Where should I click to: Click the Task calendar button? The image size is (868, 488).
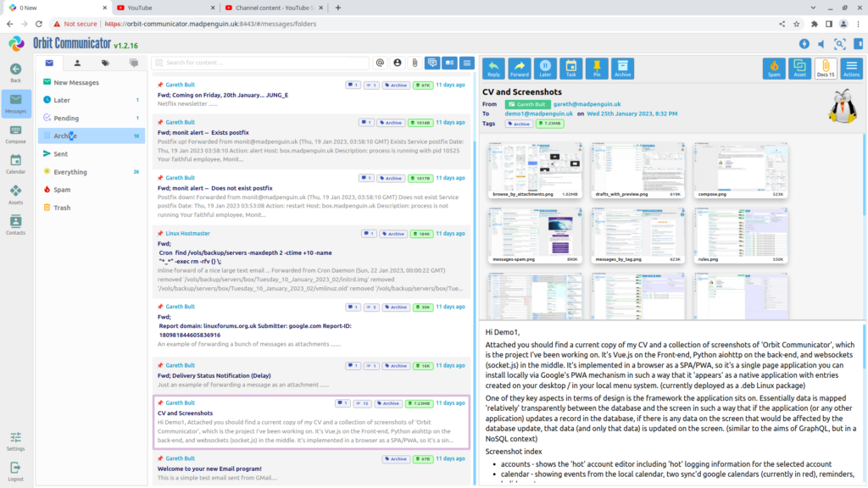pos(570,68)
